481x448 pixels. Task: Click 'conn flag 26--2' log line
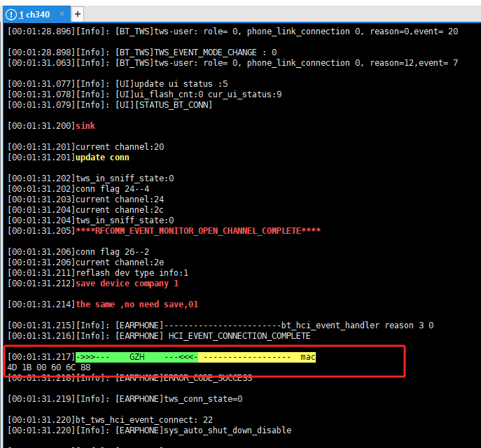78,252
